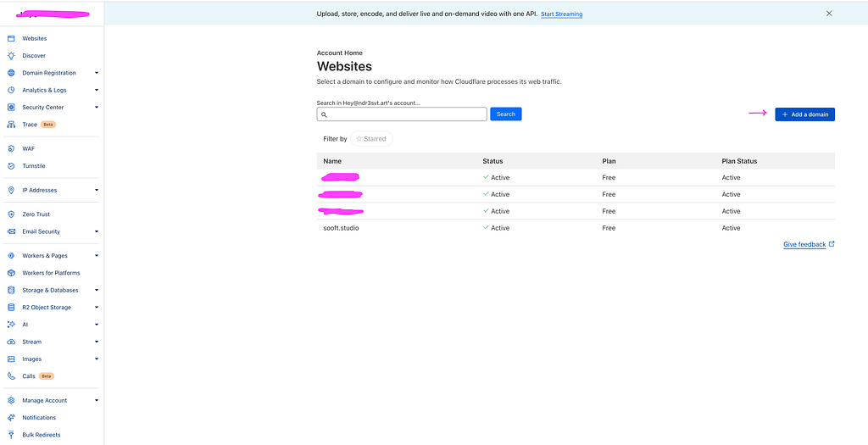Click the R2 Object Storage icon
This screenshot has width=868, height=445.
point(11,307)
